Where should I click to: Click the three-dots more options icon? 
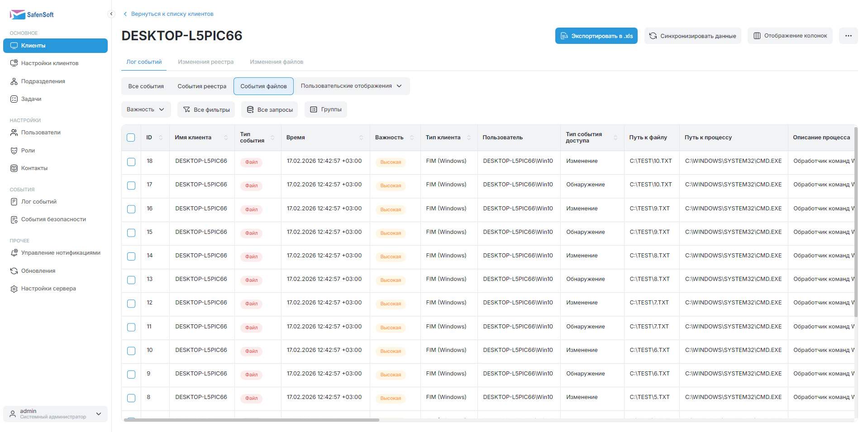(x=848, y=36)
